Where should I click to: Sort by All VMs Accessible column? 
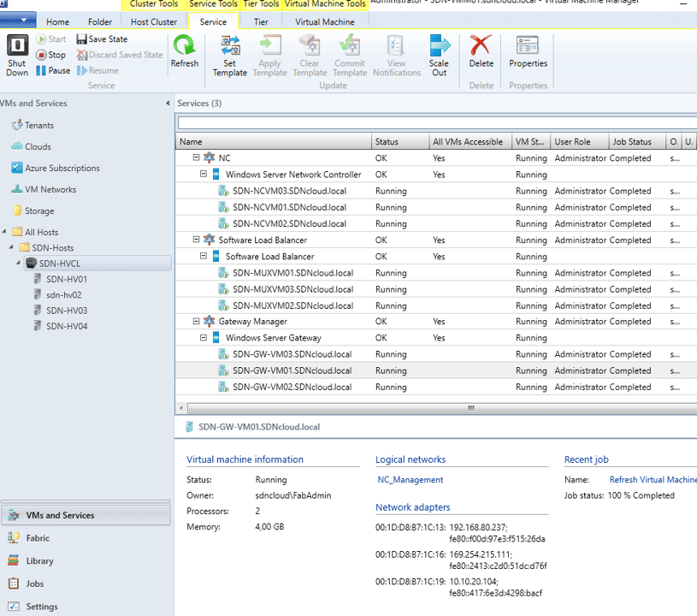pos(470,141)
